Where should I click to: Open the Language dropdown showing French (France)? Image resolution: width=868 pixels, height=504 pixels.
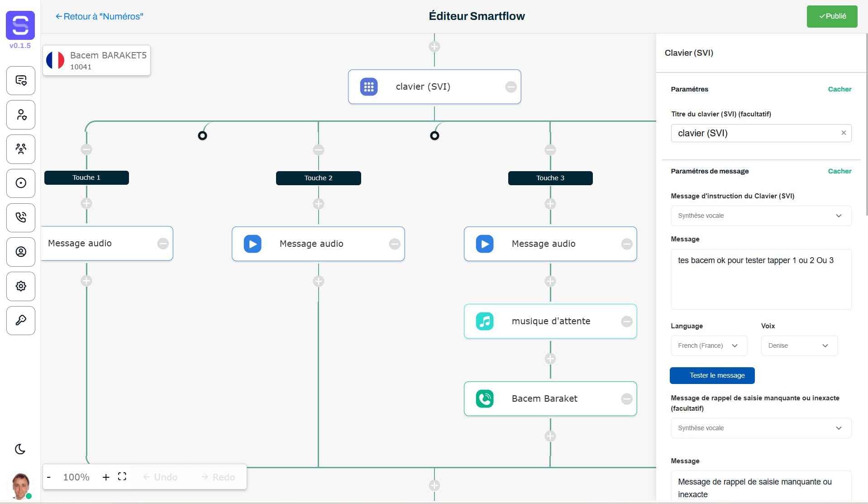[x=708, y=346]
